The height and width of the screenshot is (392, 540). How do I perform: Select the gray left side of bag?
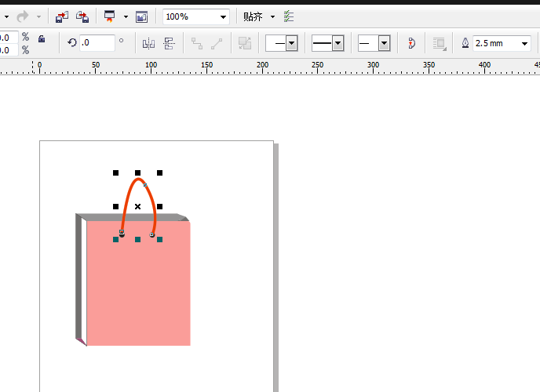(x=78, y=277)
